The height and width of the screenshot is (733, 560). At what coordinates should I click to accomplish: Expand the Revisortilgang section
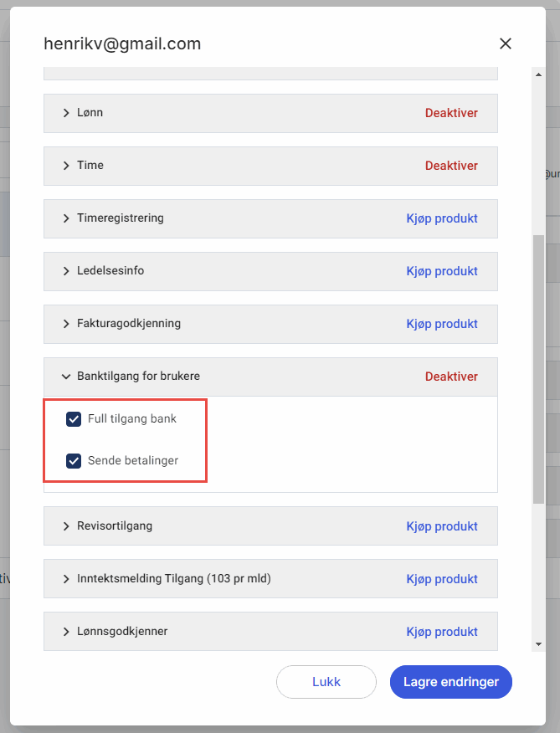pos(66,526)
